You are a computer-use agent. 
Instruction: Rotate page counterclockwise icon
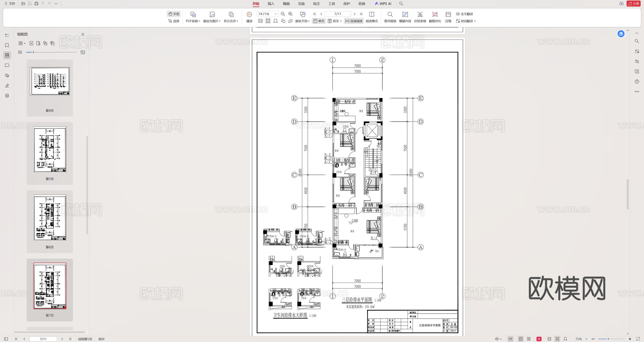point(283,21)
